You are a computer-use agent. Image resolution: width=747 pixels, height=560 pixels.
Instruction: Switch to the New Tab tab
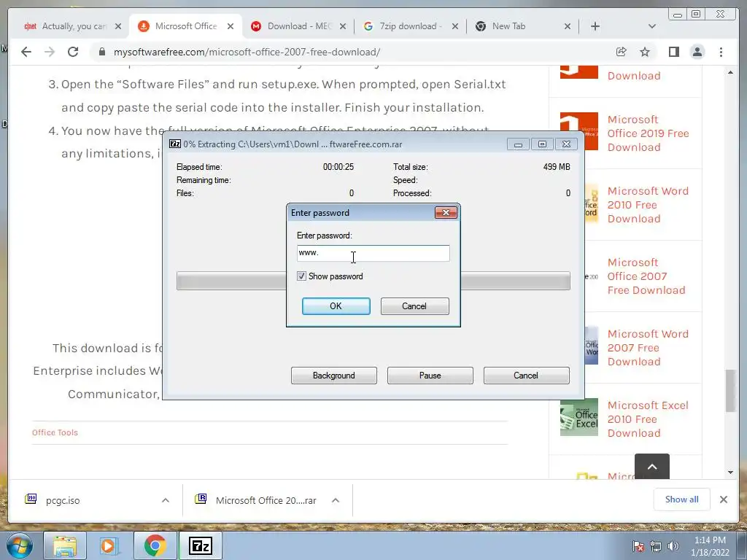coord(523,26)
